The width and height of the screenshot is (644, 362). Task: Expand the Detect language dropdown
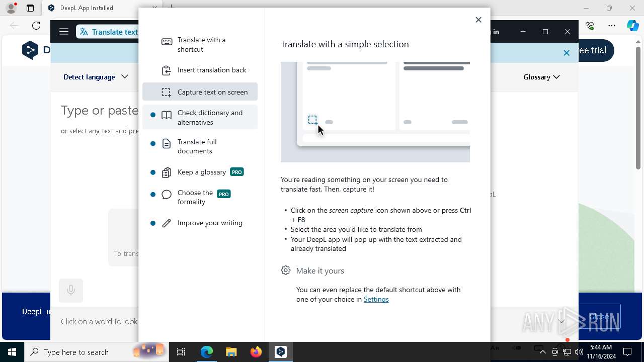[96, 77]
